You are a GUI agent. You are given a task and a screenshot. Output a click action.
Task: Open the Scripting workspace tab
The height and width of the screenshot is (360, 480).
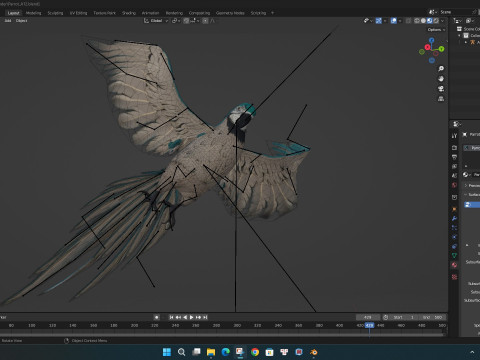[258, 13]
